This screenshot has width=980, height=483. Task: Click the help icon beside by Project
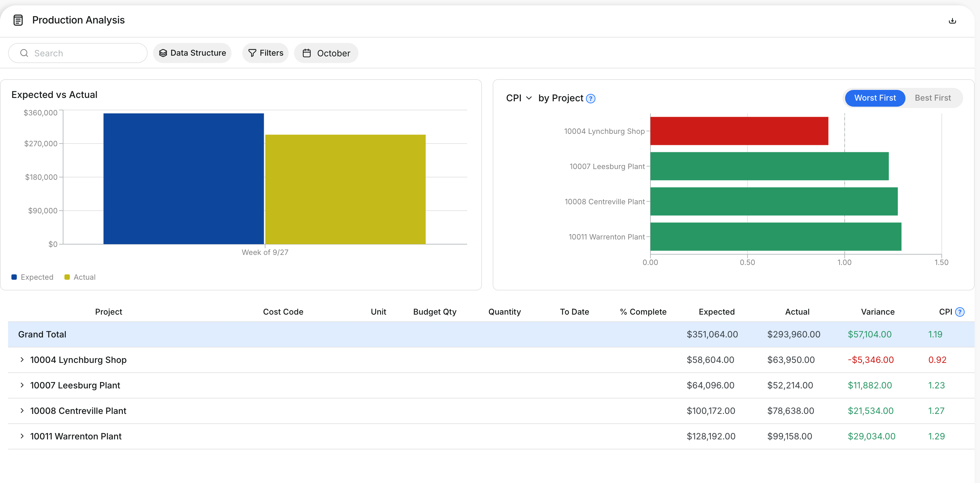590,99
